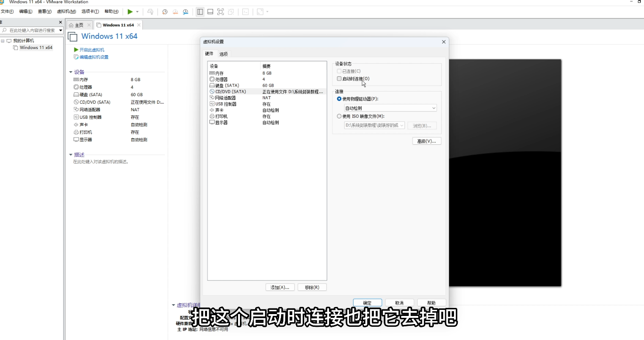Click the revert to snapshot toolbar icon
The height and width of the screenshot is (340, 644).
coord(175,11)
